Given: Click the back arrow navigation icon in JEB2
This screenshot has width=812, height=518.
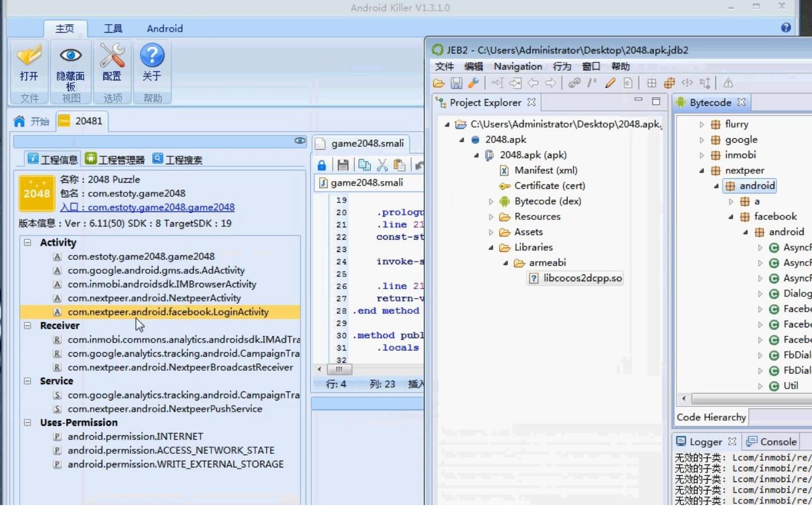Looking at the screenshot, I should click(x=533, y=83).
